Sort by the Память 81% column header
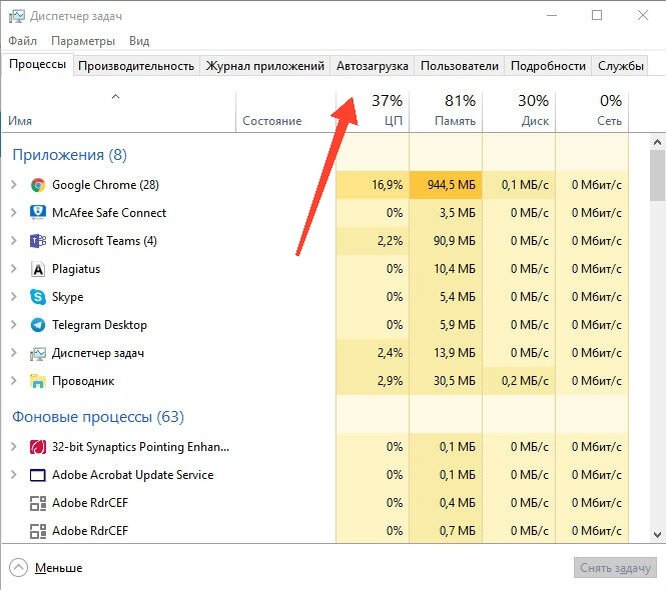 [446, 111]
